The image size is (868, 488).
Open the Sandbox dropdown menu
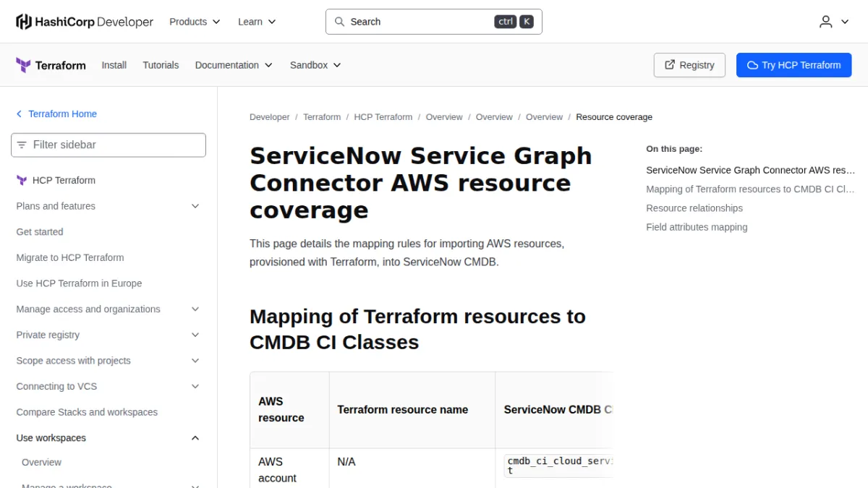pyautogui.click(x=315, y=65)
